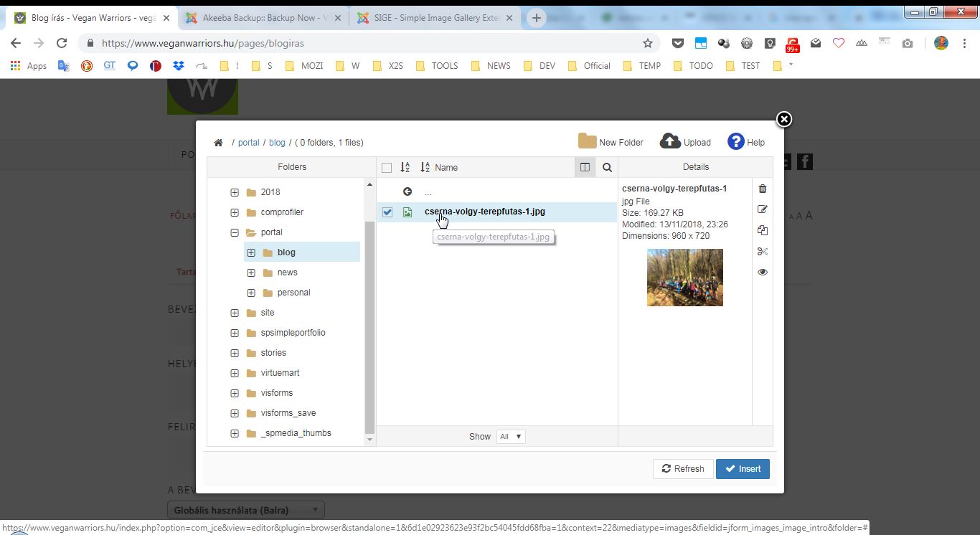Viewport: 980px width, 535px height.
Task: Expand the 2018 folder tree node
Action: 235,192
